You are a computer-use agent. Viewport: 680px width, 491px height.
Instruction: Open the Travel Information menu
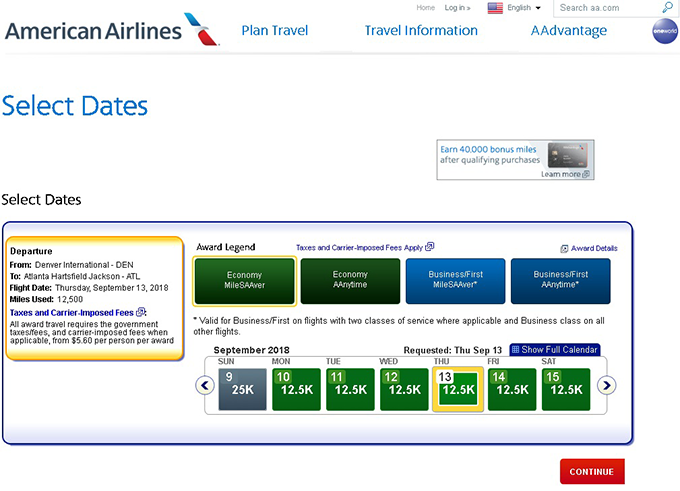[421, 31]
